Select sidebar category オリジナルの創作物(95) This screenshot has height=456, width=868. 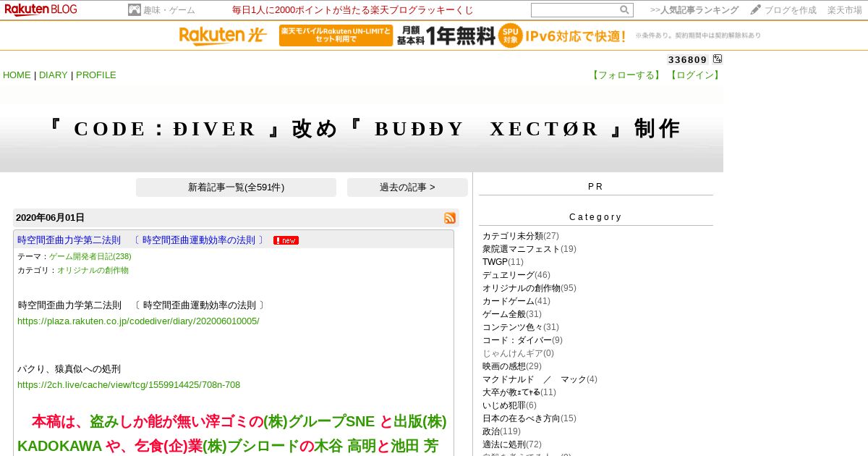[x=529, y=288]
